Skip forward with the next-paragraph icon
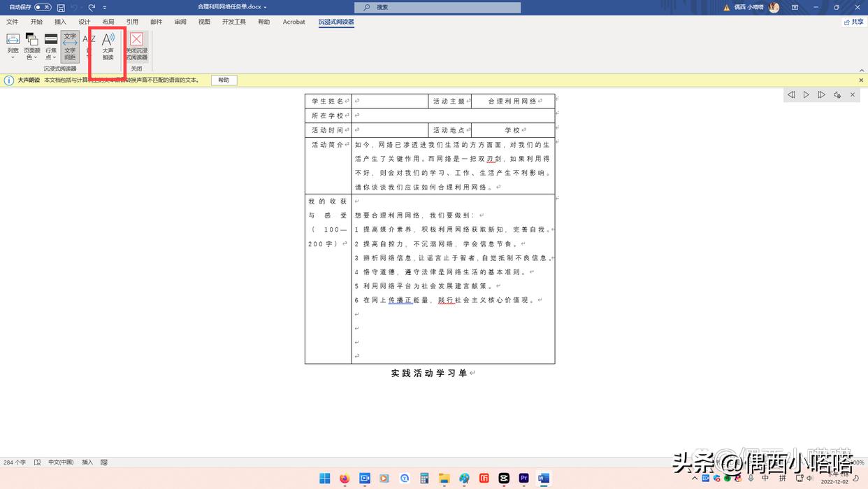 pos(822,94)
